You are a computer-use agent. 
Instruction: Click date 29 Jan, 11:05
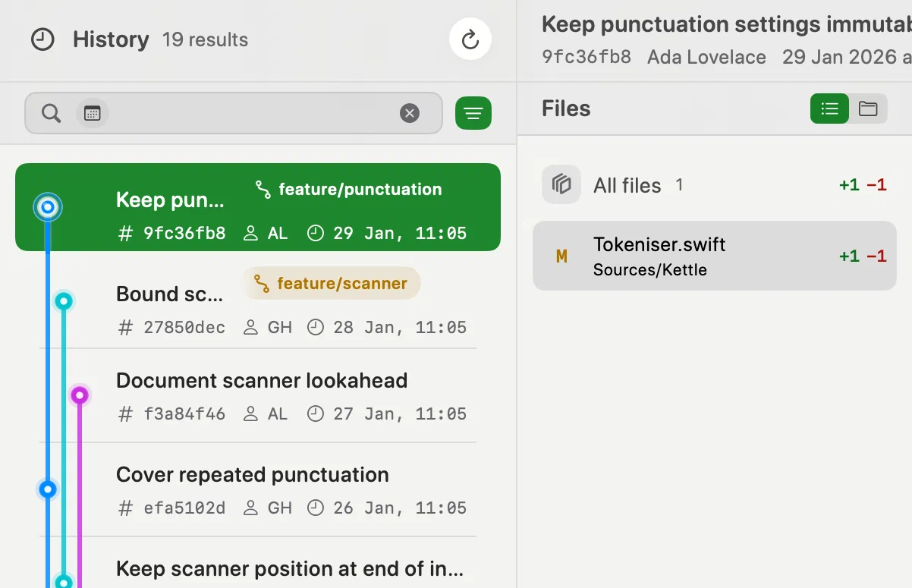tap(400, 233)
